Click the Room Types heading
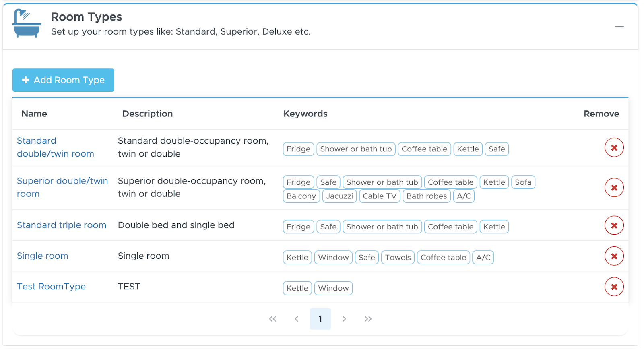644x349 pixels. [87, 17]
